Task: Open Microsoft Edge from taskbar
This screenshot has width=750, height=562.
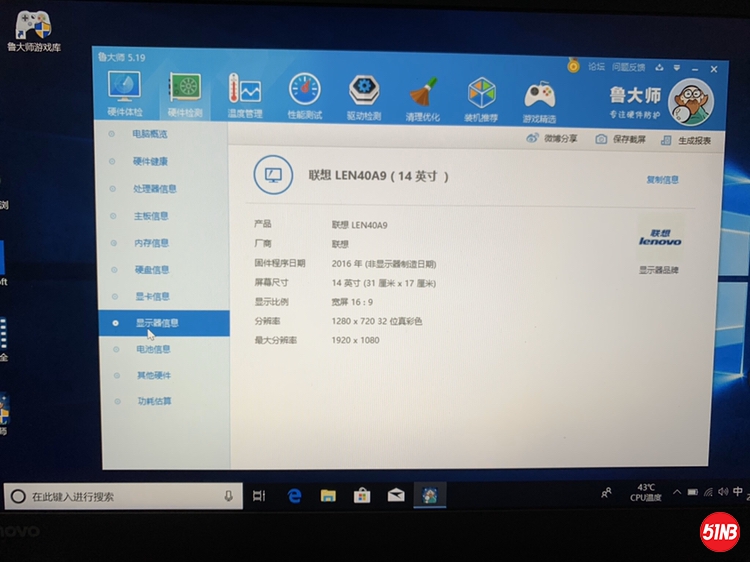Action: 295,495
